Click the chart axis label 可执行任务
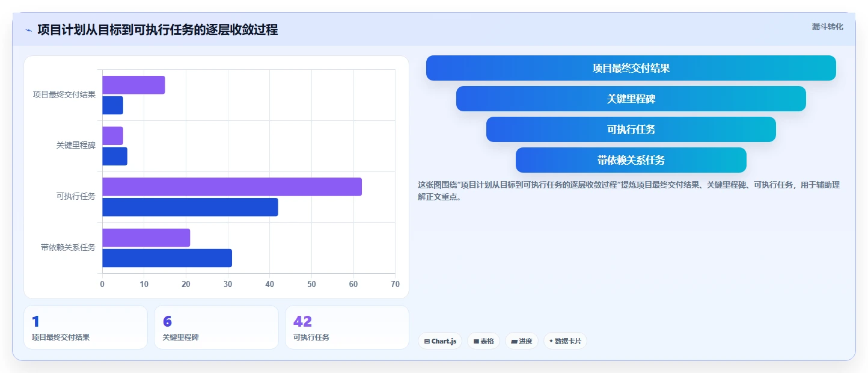Image resolution: width=868 pixels, height=373 pixels. [x=76, y=197]
